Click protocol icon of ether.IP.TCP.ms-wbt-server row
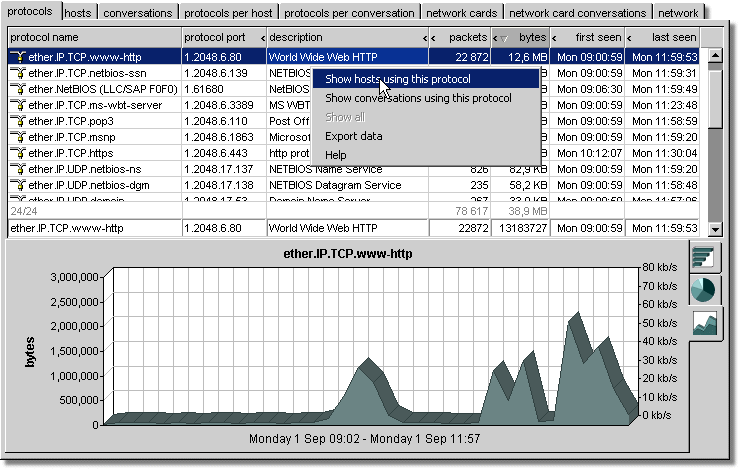This screenshot has width=740, height=470. [18, 105]
